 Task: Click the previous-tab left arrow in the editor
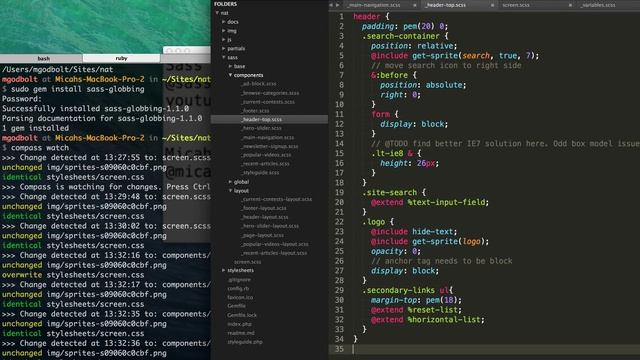click(331, 5)
